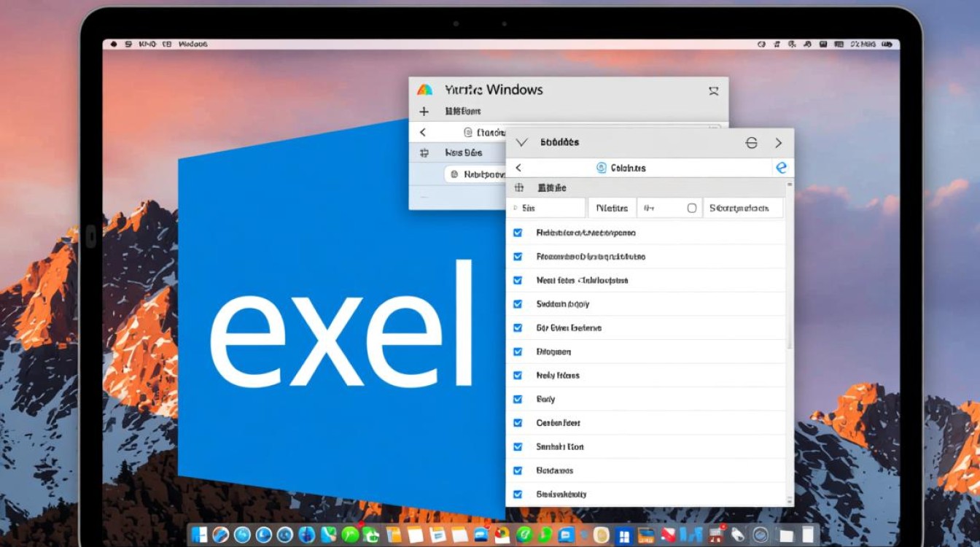The image size is (980, 547).
Task: Click the grid icon below the front panel's back chevron
Action: (519, 188)
